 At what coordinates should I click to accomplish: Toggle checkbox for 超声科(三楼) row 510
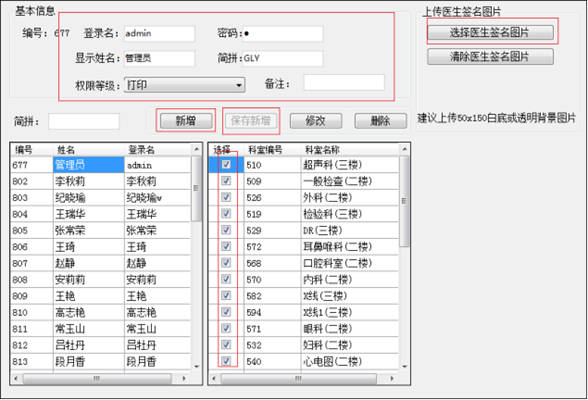tap(226, 164)
